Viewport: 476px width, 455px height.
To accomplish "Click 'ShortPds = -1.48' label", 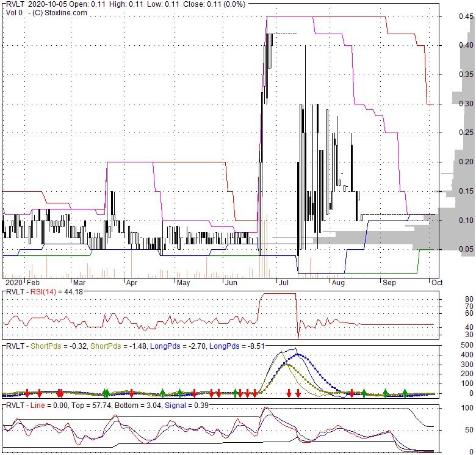I will (118, 346).
